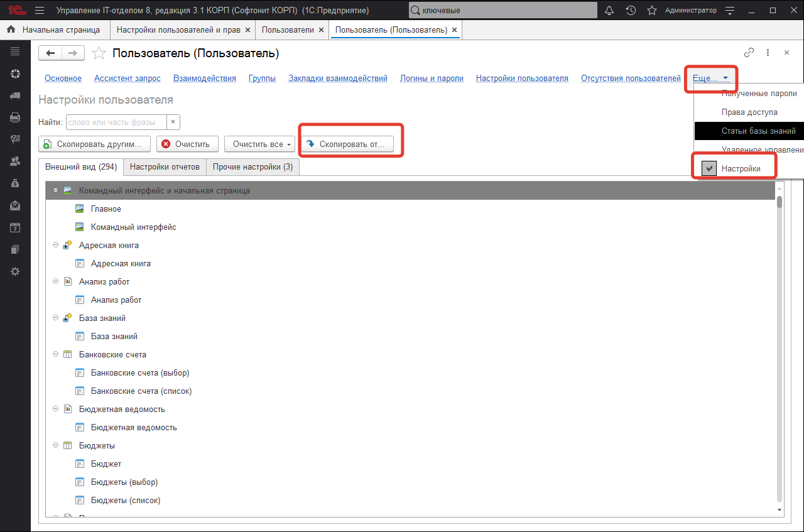Open the gear administration icon in sidebar
Viewport: 804px width, 532px height.
click(x=15, y=271)
